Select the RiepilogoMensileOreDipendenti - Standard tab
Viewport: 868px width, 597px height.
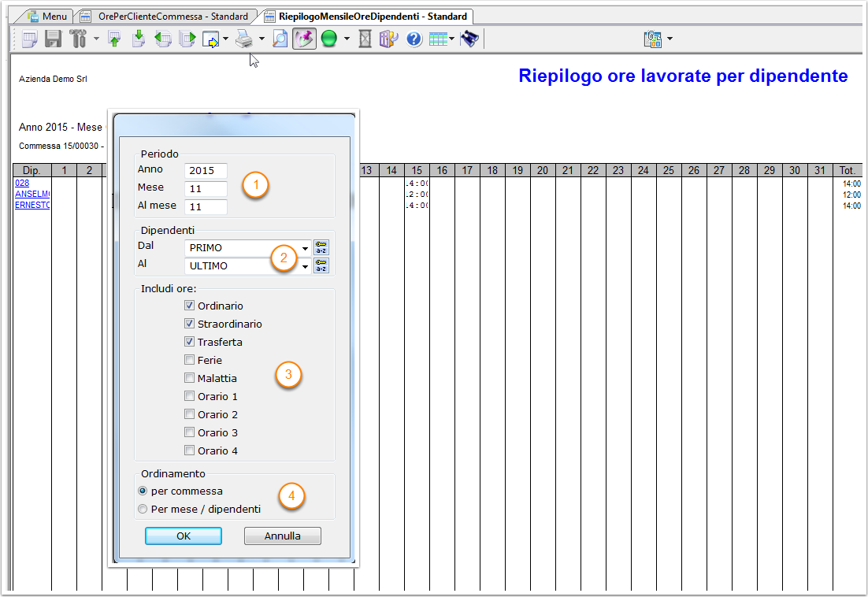(x=366, y=17)
